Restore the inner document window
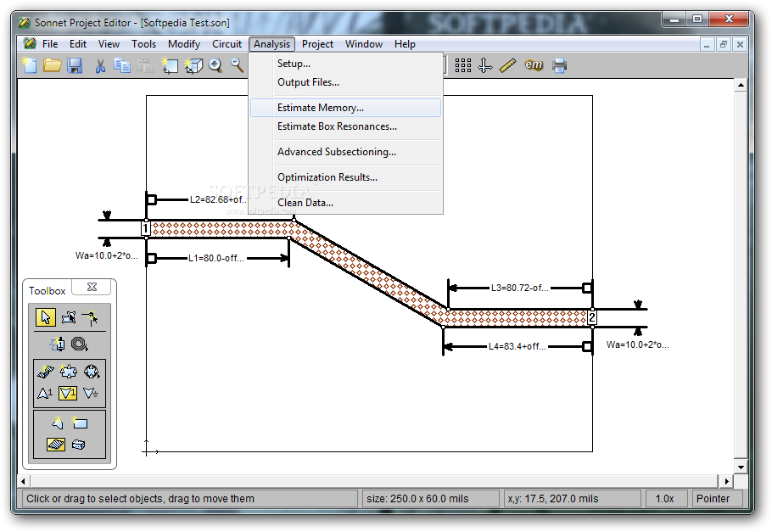Viewport: 772px width, 532px height. [x=724, y=44]
